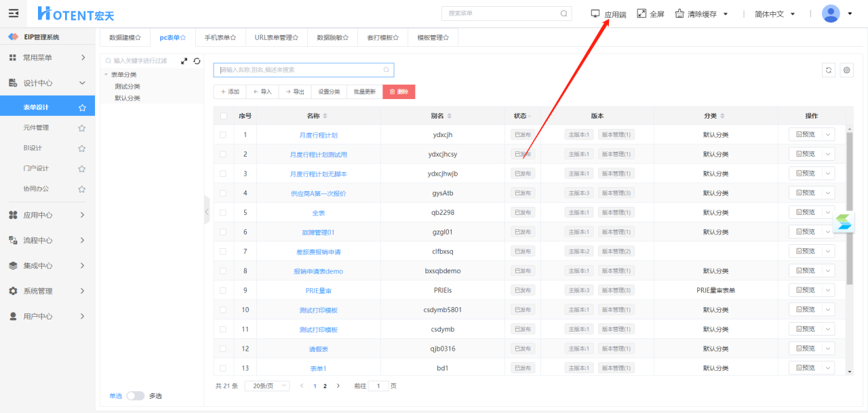
Task: Click the red 删除 button
Action: click(x=399, y=92)
